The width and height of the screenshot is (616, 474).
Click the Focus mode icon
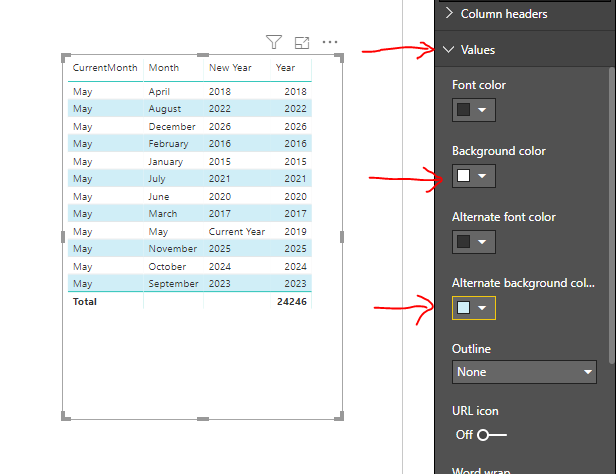(x=302, y=42)
